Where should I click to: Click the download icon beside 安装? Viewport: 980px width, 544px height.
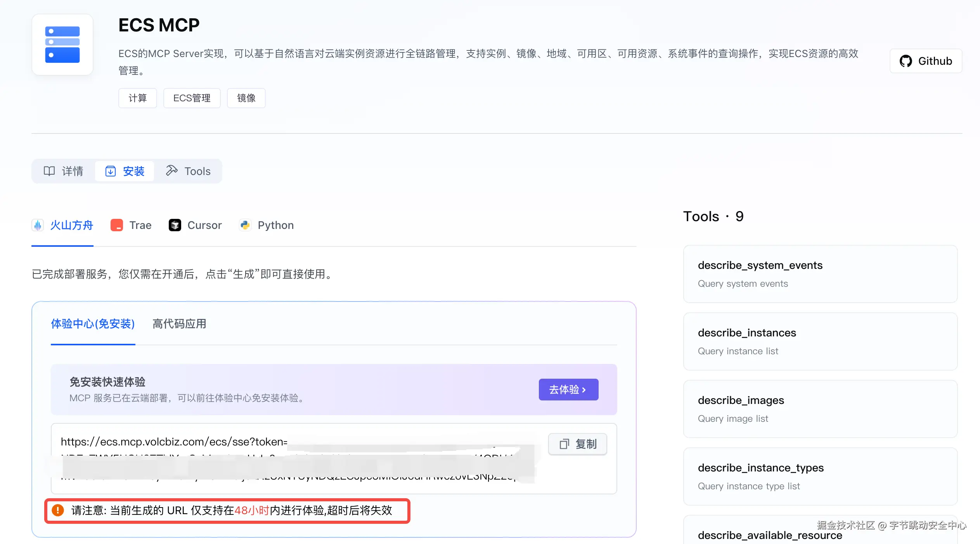click(111, 171)
